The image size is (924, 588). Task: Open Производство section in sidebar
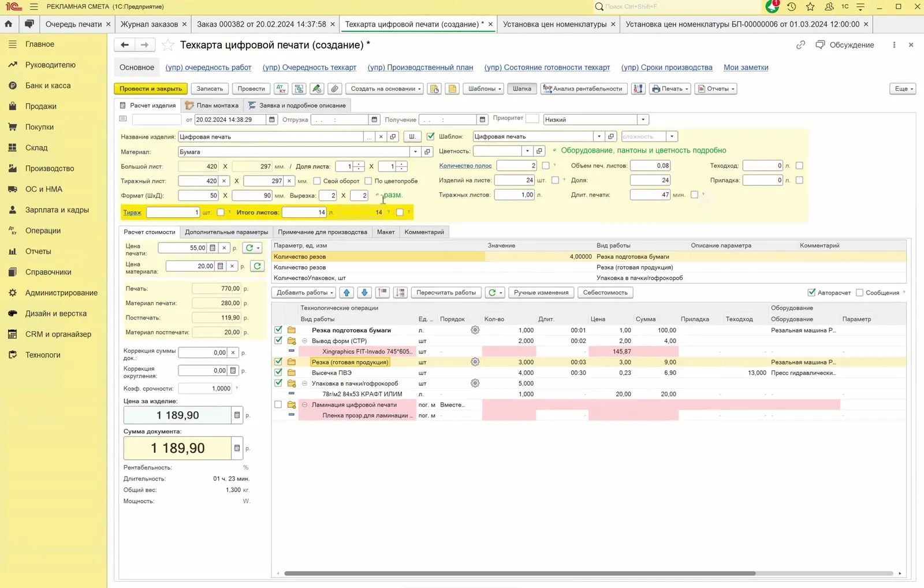[50, 169]
